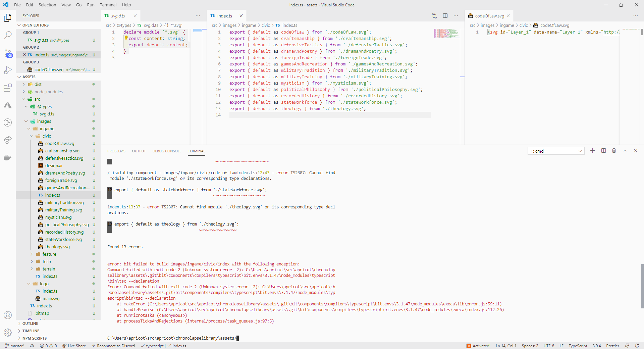Click Prettier in status bar

(612, 346)
